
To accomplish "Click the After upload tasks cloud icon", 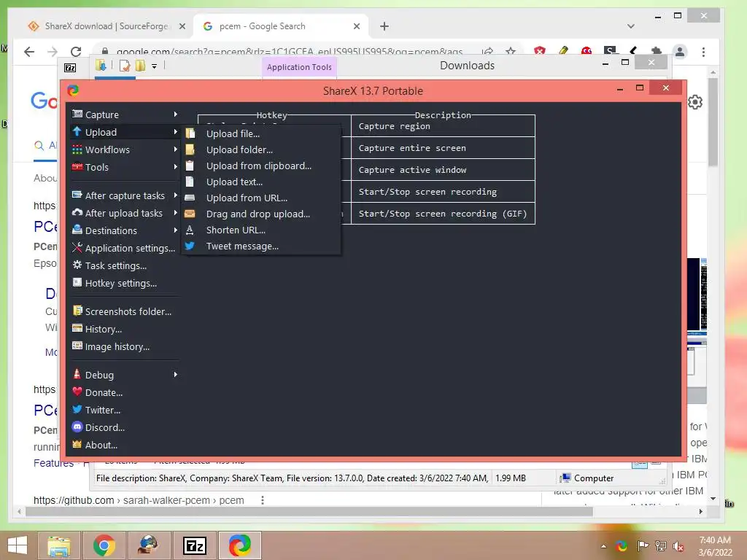I will 77,212.
